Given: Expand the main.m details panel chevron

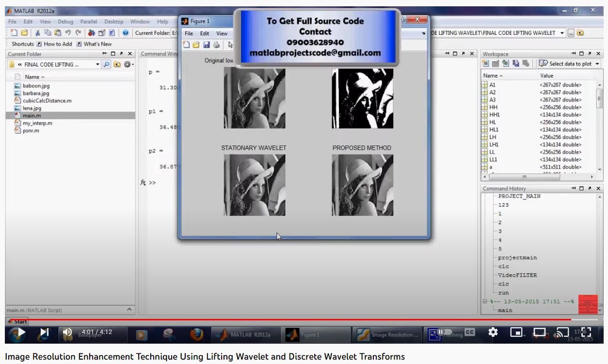Looking at the screenshot, I should coord(129,310).
